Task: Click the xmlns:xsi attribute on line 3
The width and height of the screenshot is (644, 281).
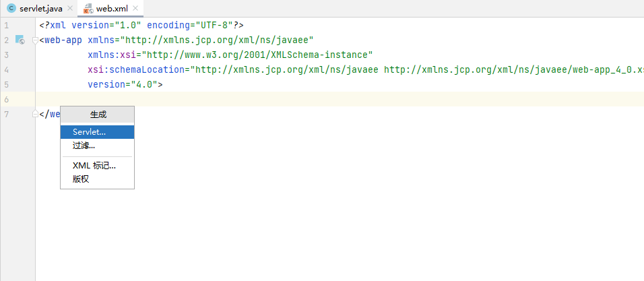Action: click(x=112, y=55)
